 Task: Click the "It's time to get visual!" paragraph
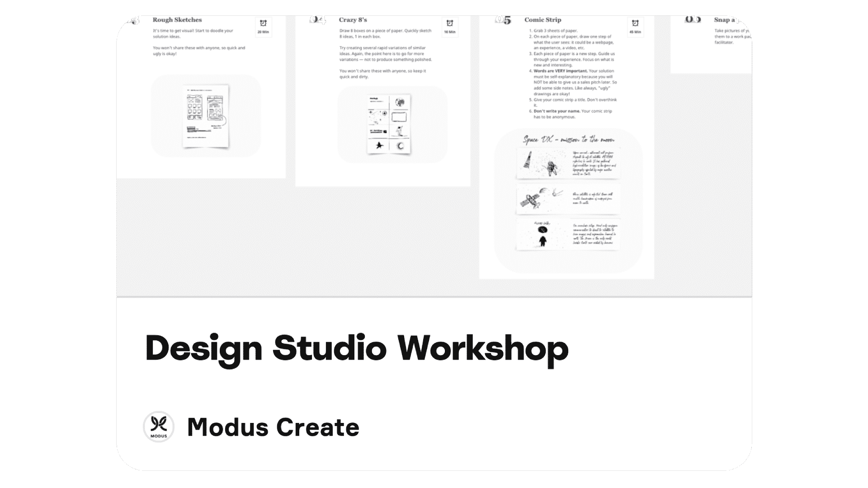pyautogui.click(x=193, y=33)
